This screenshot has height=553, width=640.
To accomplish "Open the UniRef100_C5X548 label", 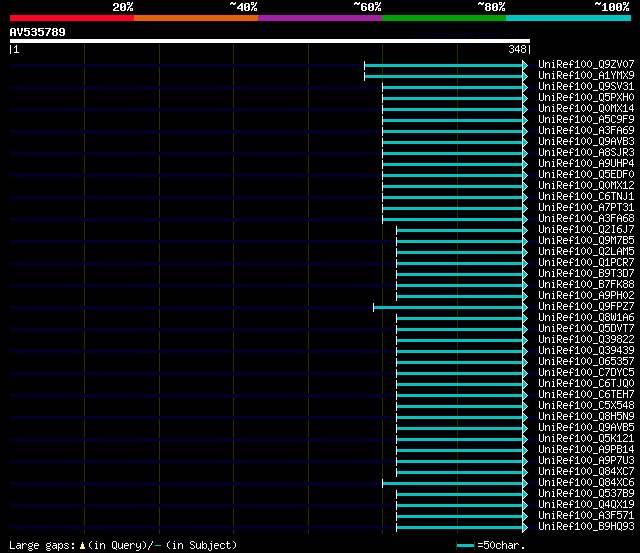I will pos(586,406).
